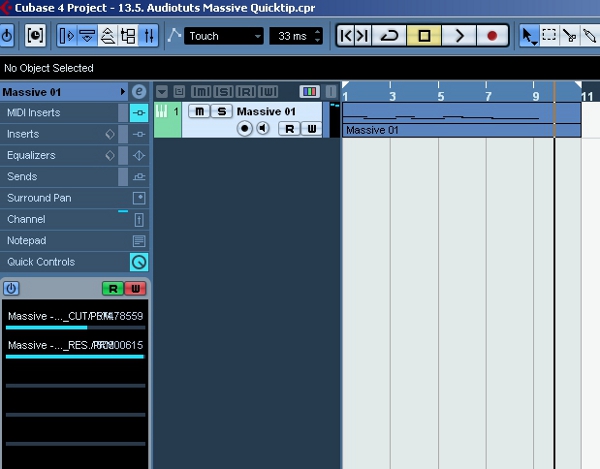Toggle the Cycle loop button
The height and width of the screenshot is (469, 600).
pyautogui.click(x=389, y=36)
